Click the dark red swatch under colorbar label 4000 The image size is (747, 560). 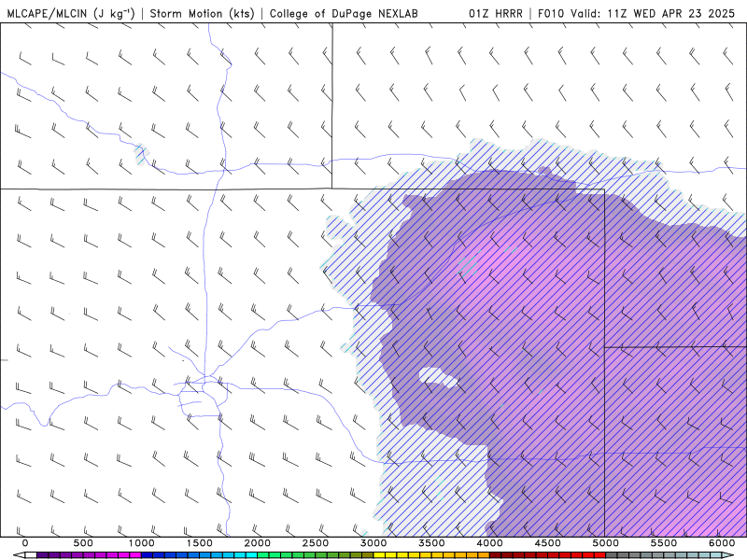[496, 555]
